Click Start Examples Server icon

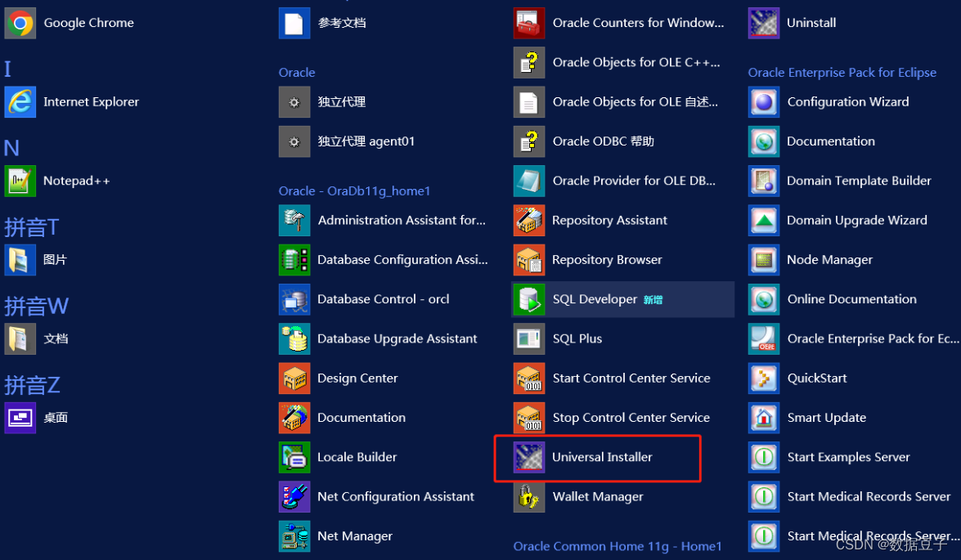click(764, 458)
